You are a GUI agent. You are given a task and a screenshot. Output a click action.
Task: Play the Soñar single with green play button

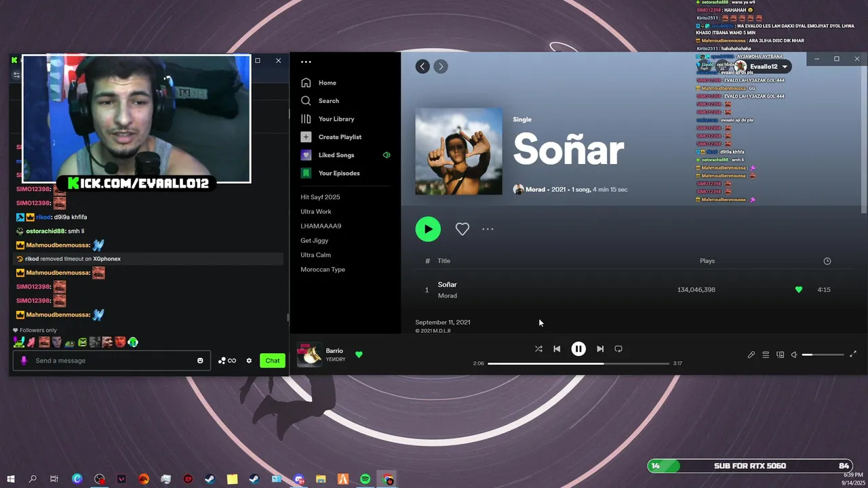[428, 229]
